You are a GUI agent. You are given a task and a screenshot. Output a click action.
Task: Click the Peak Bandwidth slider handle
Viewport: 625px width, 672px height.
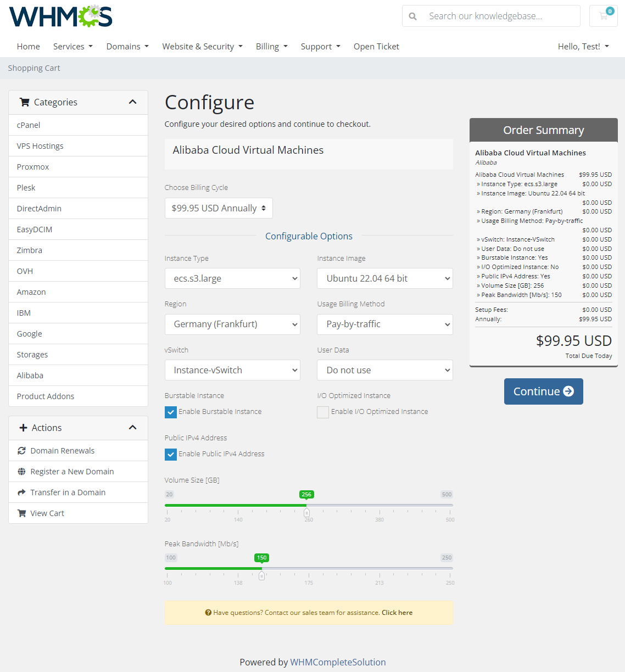coord(262,575)
